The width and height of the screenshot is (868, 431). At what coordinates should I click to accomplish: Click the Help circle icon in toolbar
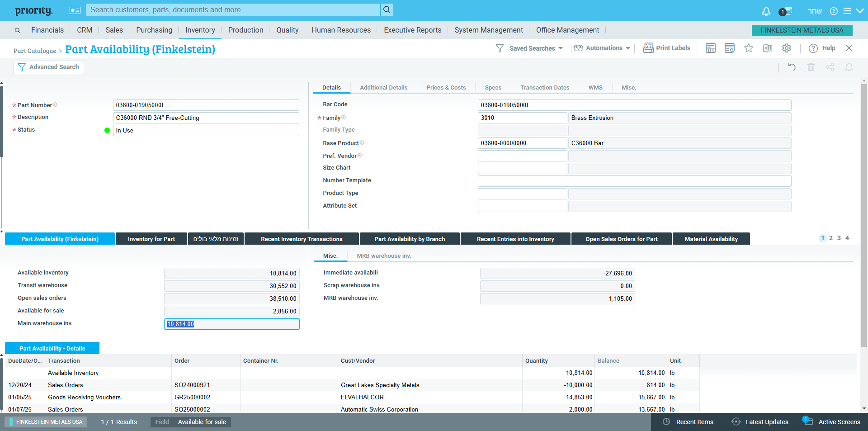tap(813, 48)
